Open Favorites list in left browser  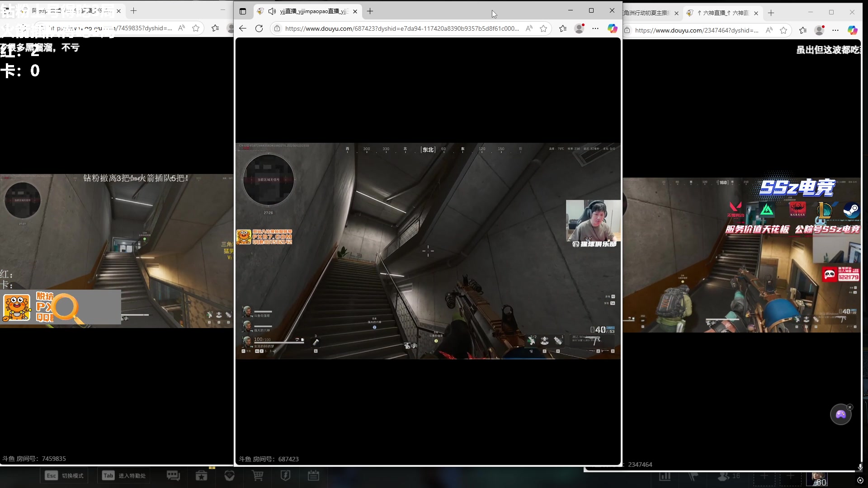(215, 28)
